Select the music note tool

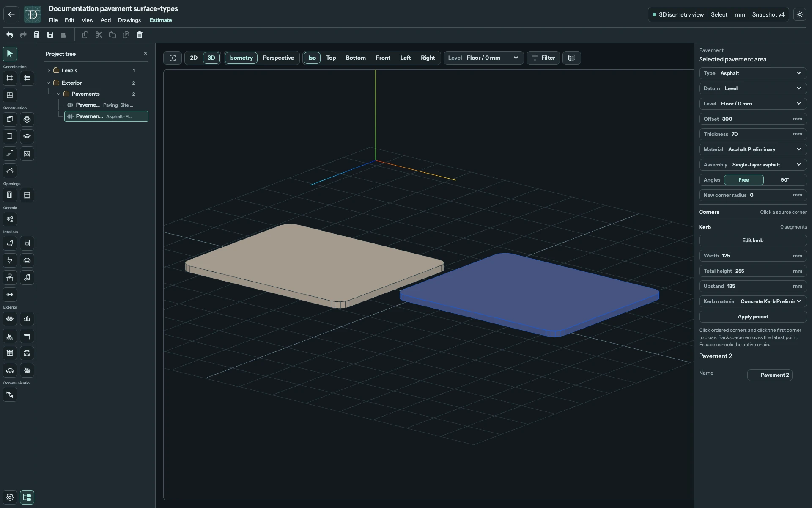(27, 277)
